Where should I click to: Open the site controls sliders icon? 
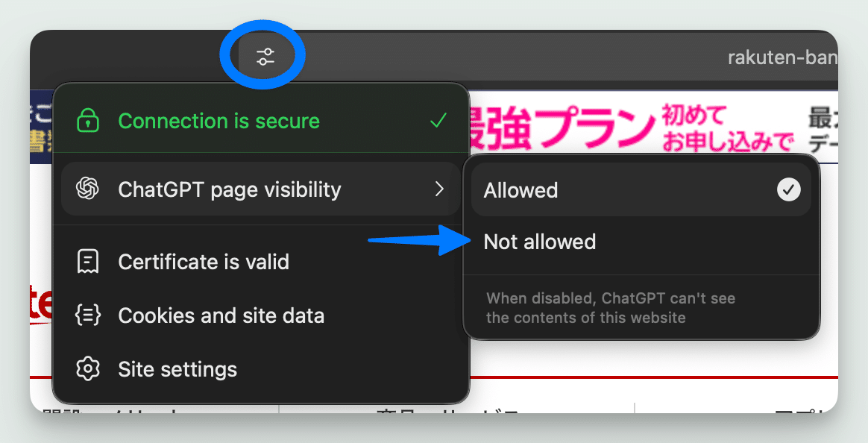point(265,57)
